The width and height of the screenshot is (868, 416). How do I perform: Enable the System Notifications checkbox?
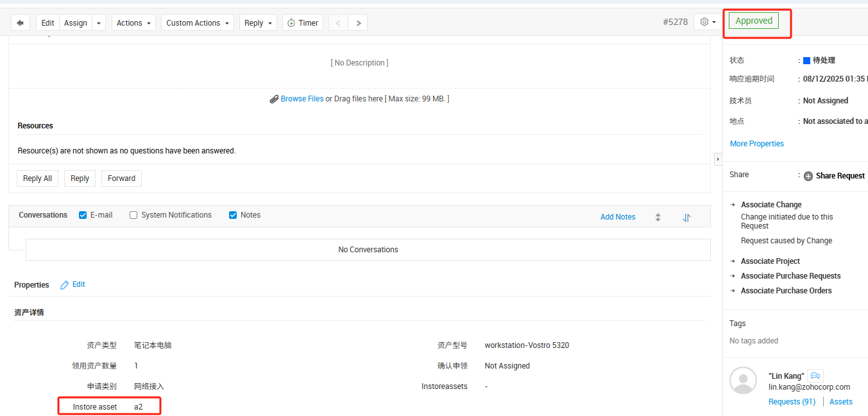[x=133, y=215]
